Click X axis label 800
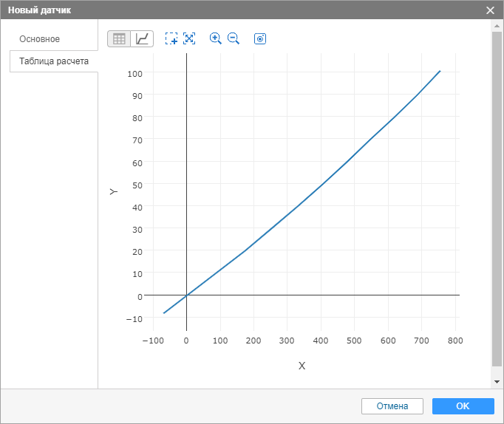 click(x=455, y=341)
